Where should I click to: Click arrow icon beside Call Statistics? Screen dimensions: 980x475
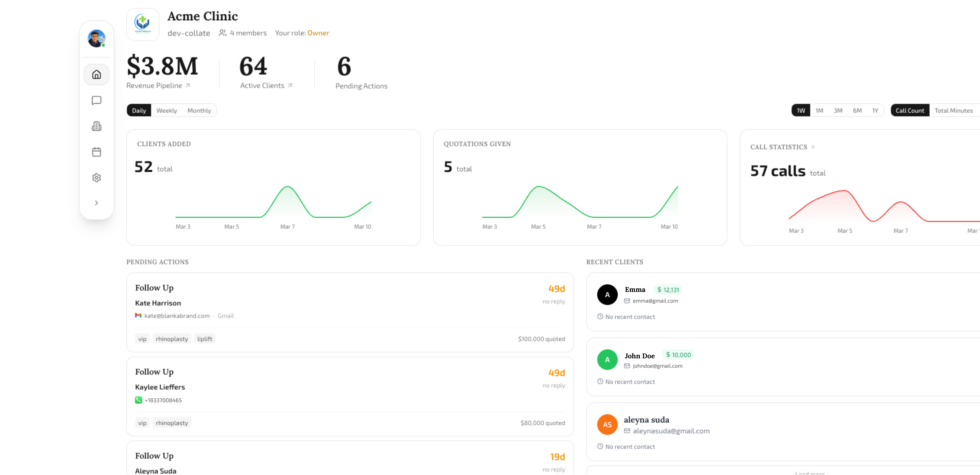point(813,147)
